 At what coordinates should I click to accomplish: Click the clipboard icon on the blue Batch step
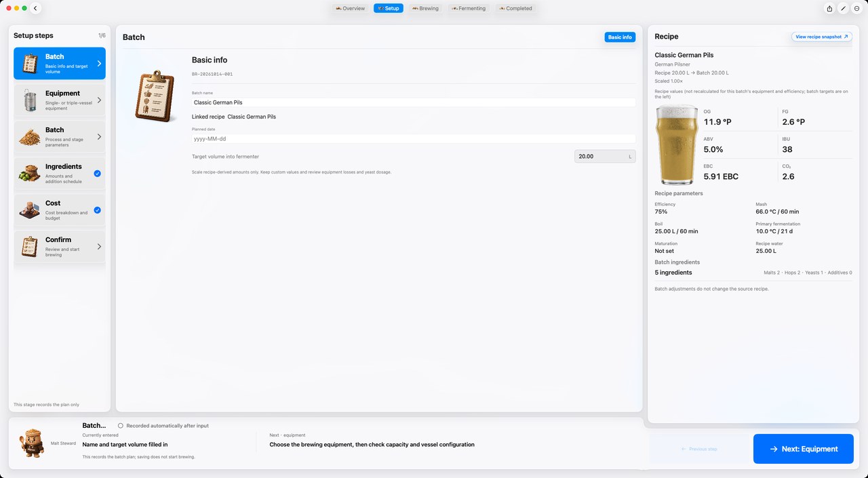click(x=30, y=64)
